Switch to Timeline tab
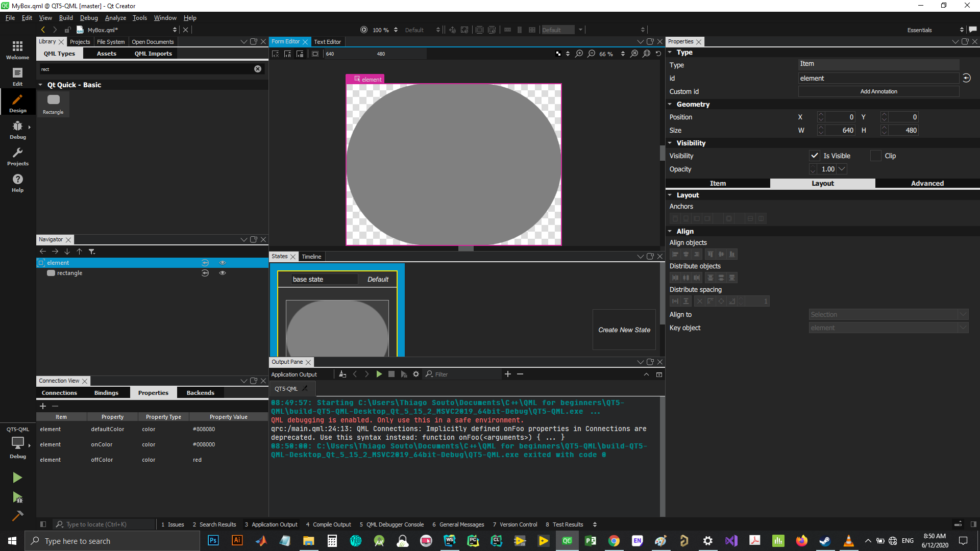The width and height of the screenshot is (980, 551). 311,257
